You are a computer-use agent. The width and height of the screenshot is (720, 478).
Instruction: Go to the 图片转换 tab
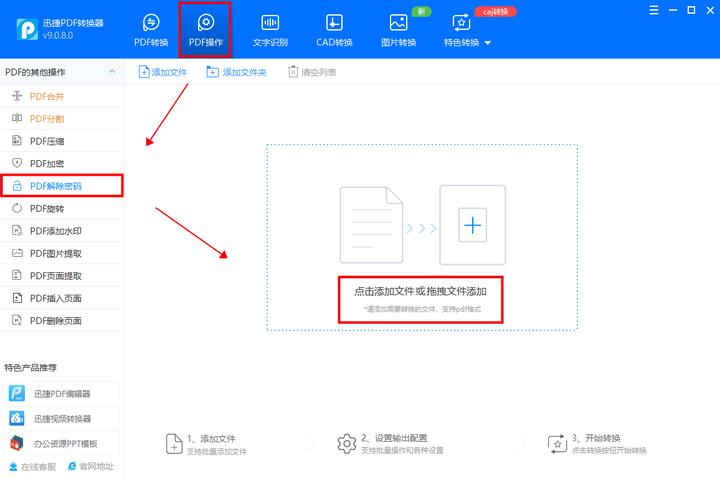(x=398, y=30)
